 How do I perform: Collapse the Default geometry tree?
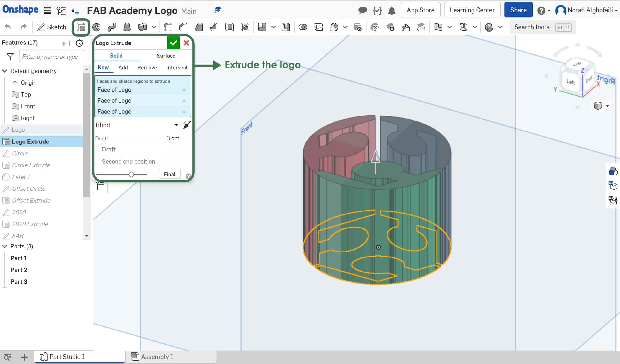click(x=5, y=71)
